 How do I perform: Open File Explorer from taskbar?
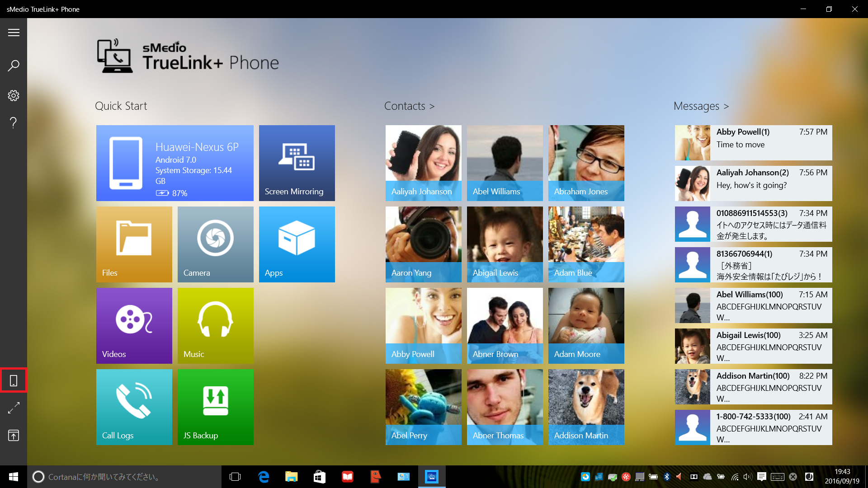click(292, 477)
